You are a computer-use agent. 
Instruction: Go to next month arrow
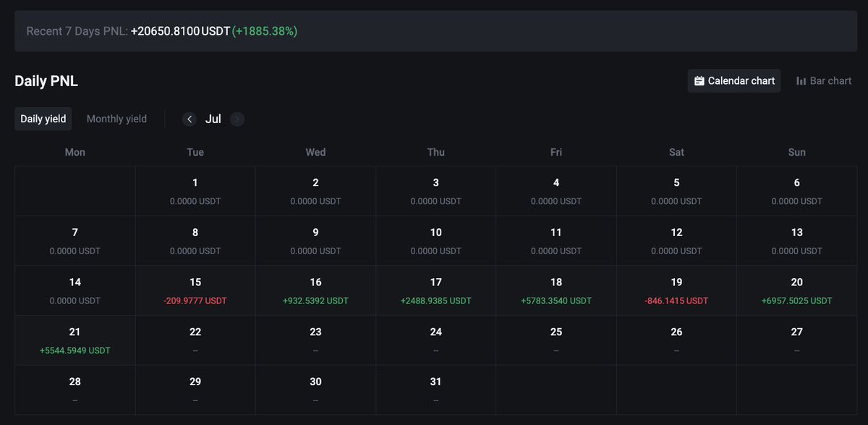[237, 119]
